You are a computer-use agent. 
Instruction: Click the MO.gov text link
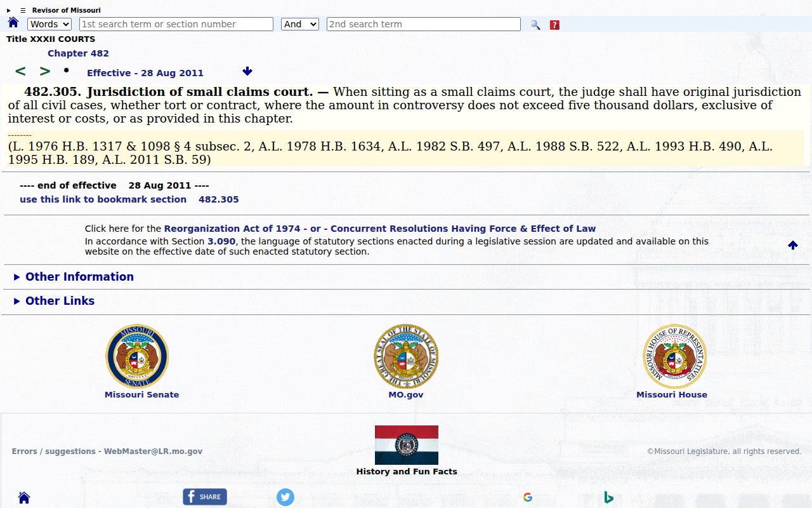coord(406,394)
